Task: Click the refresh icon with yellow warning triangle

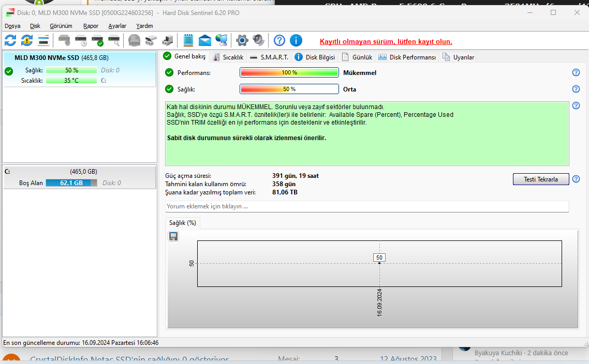Action: tap(27, 40)
